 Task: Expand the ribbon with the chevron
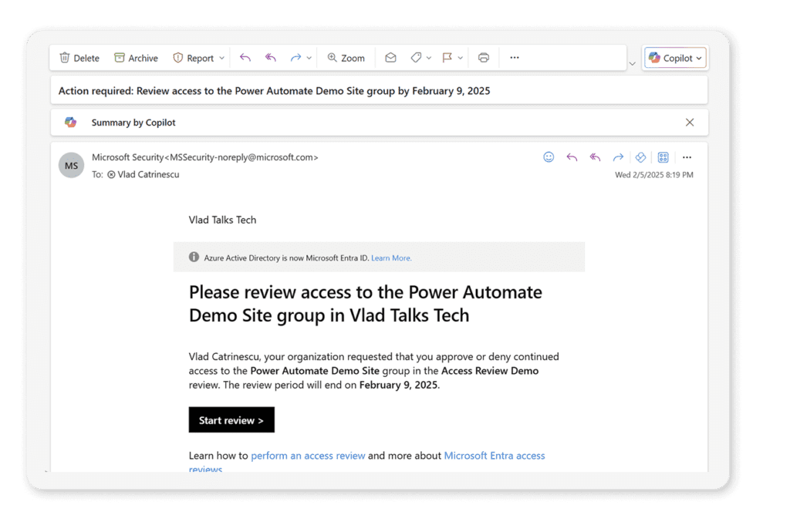633,64
